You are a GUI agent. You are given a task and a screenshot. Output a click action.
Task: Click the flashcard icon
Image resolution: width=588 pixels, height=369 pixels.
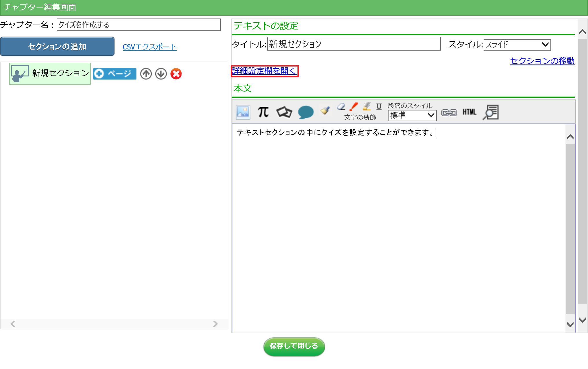coord(284,112)
